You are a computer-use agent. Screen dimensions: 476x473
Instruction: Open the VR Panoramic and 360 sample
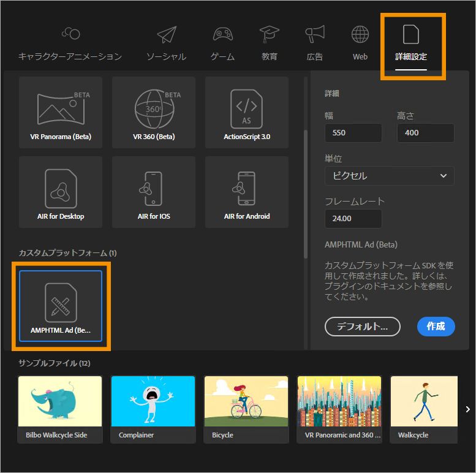pyautogui.click(x=339, y=409)
